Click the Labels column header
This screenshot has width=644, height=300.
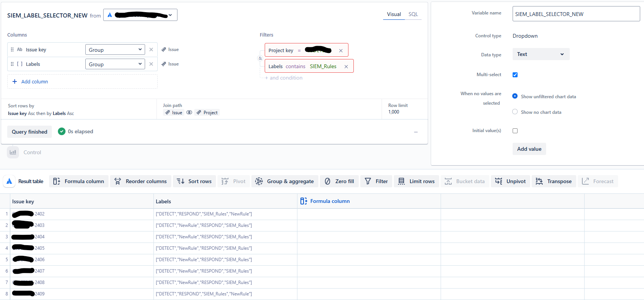coord(225,201)
